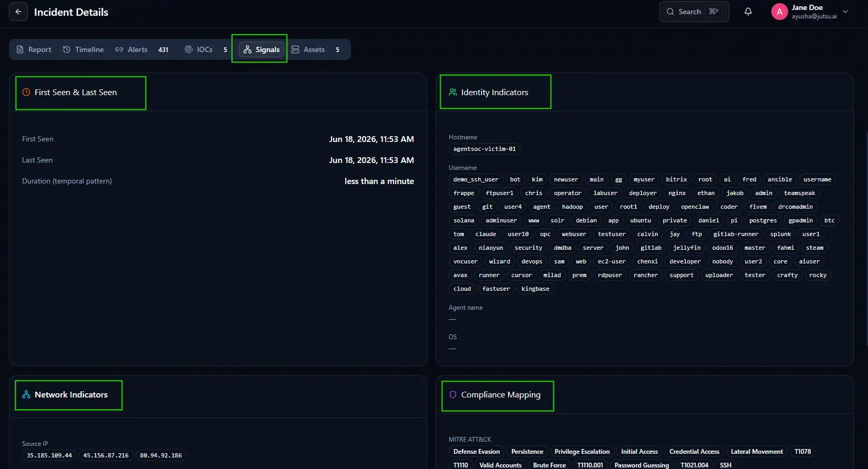The image size is (868, 469).
Task: Click hostname agentsoc-victim-01
Action: [484, 149]
